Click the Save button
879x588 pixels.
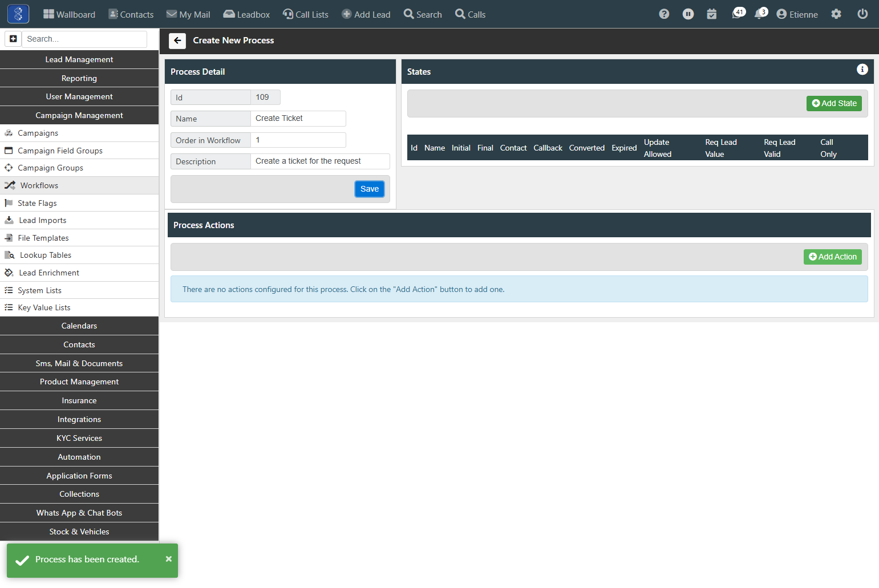tap(370, 189)
